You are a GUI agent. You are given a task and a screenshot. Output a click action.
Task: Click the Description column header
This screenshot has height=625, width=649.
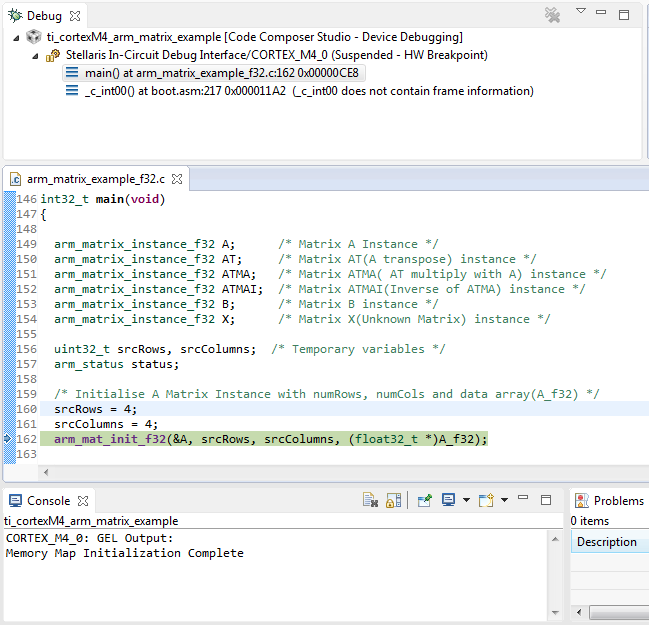(x=607, y=542)
